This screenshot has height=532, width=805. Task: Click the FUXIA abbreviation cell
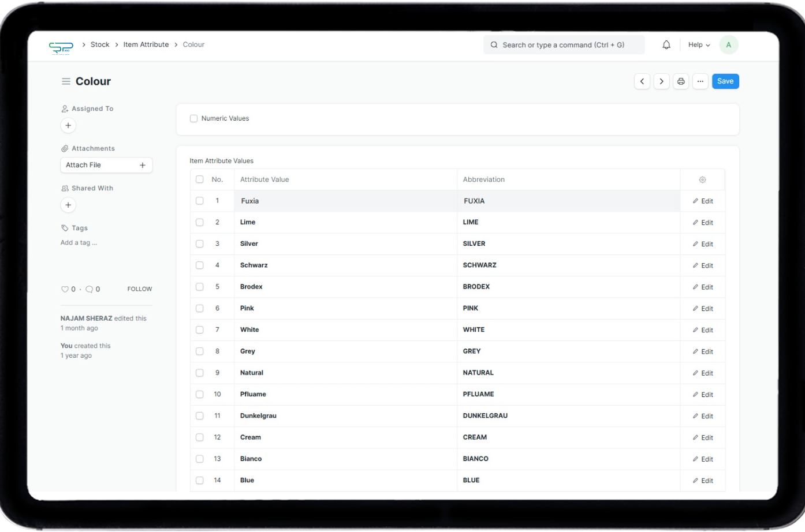pos(568,201)
